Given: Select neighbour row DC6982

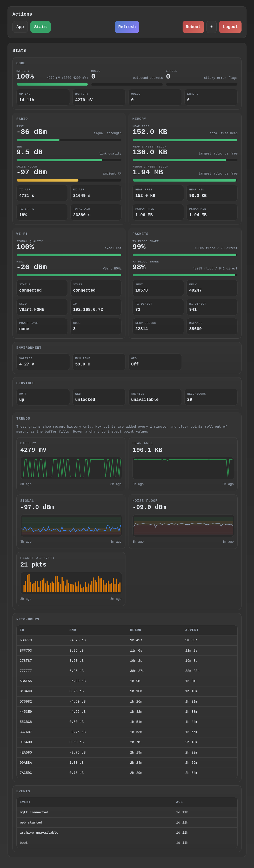Looking at the screenshot, I should pyautogui.click(x=127, y=702).
